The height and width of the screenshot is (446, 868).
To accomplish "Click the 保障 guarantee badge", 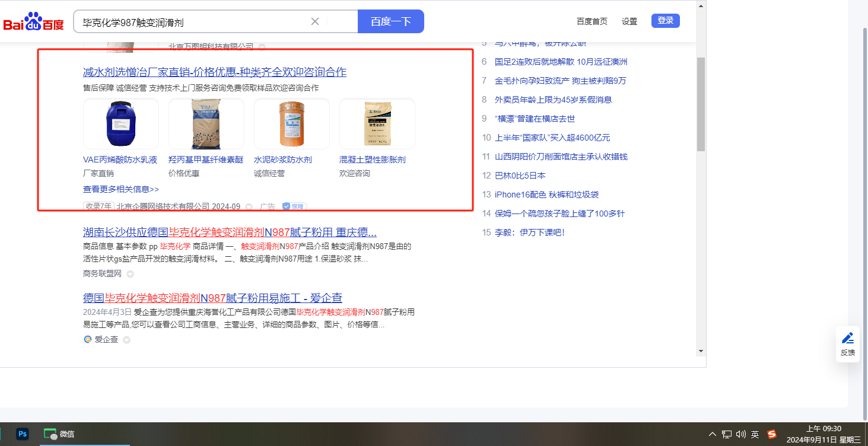I will pos(294,206).
